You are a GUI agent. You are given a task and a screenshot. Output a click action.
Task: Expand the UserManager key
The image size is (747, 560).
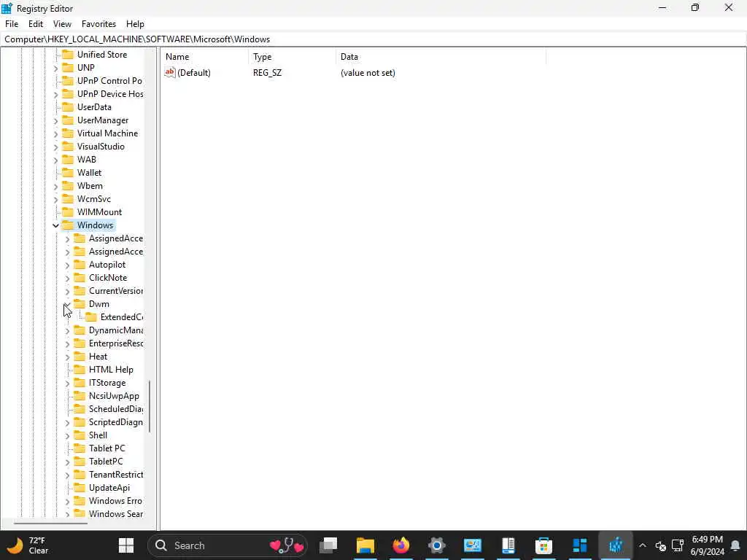click(55, 120)
